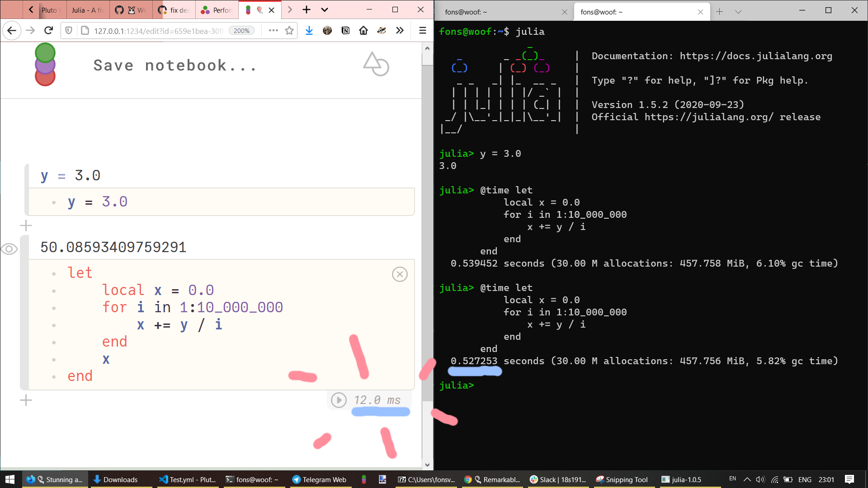
Task: Add cell below the let block
Action: pos(26,400)
